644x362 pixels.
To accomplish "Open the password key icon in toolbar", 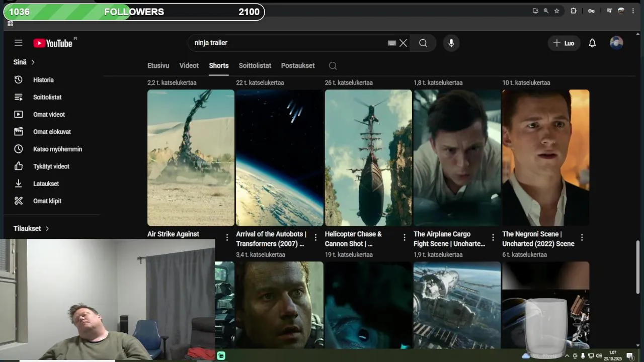I will pos(591,11).
